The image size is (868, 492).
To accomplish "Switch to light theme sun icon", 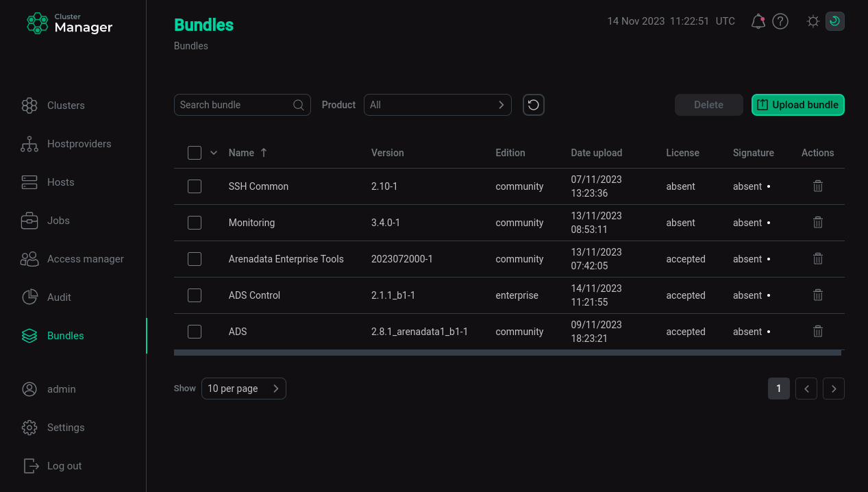I will pyautogui.click(x=813, y=21).
